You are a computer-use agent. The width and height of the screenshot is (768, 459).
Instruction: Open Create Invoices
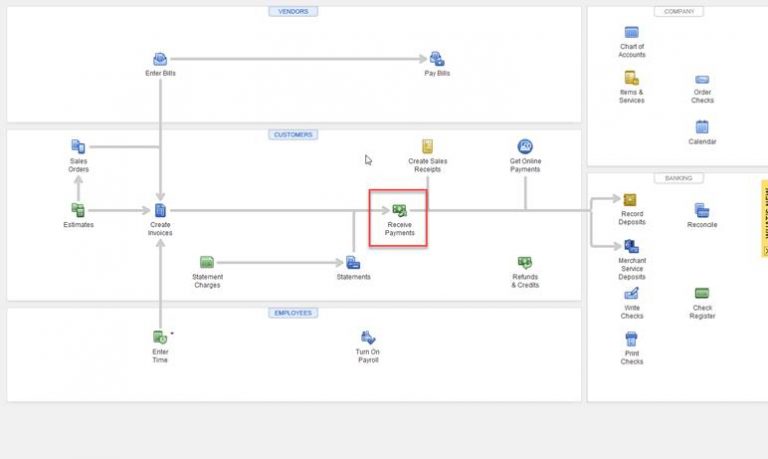(160, 210)
